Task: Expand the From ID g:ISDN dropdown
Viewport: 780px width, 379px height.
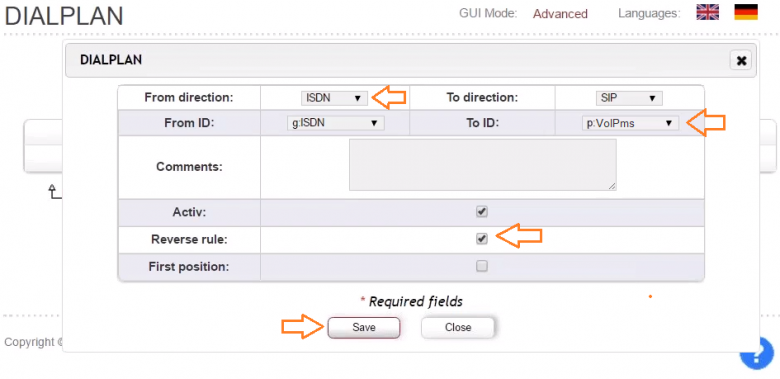Action: (x=336, y=123)
